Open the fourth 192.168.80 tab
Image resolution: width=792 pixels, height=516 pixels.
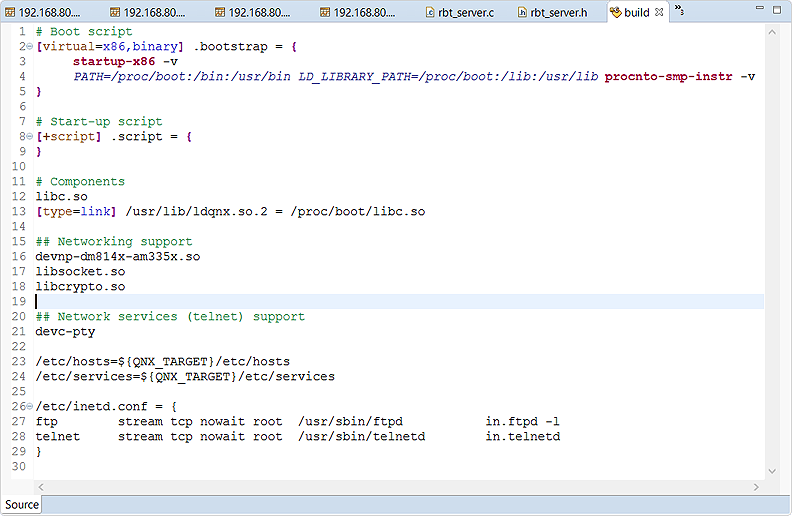coord(362,12)
